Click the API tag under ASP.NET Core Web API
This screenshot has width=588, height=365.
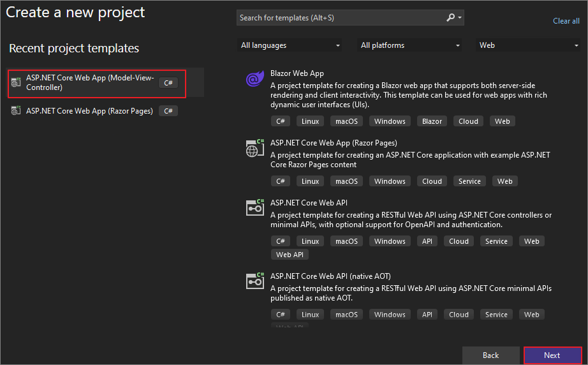[427, 241]
